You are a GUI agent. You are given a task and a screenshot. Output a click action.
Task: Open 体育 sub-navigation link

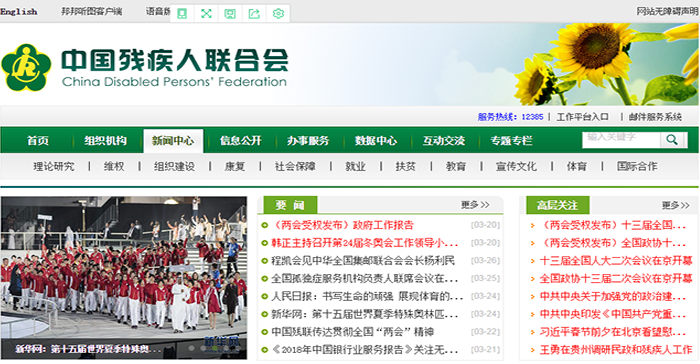(576, 167)
